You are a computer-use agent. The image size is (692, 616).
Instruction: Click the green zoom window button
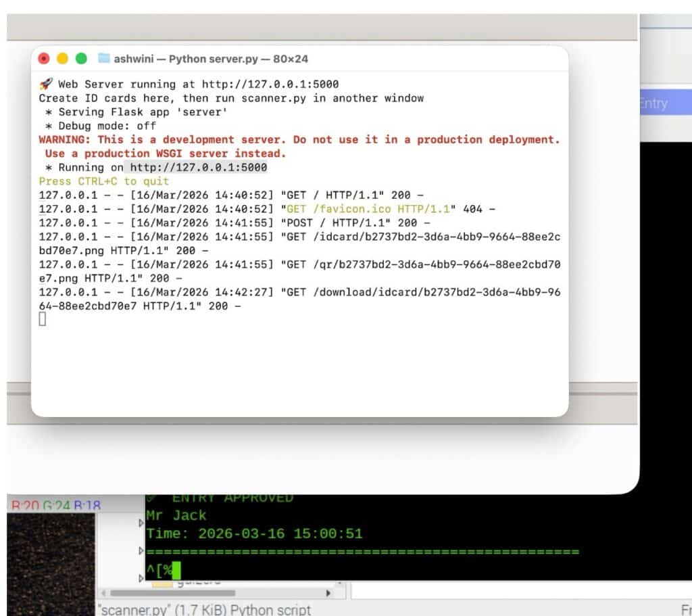click(x=81, y=59)
